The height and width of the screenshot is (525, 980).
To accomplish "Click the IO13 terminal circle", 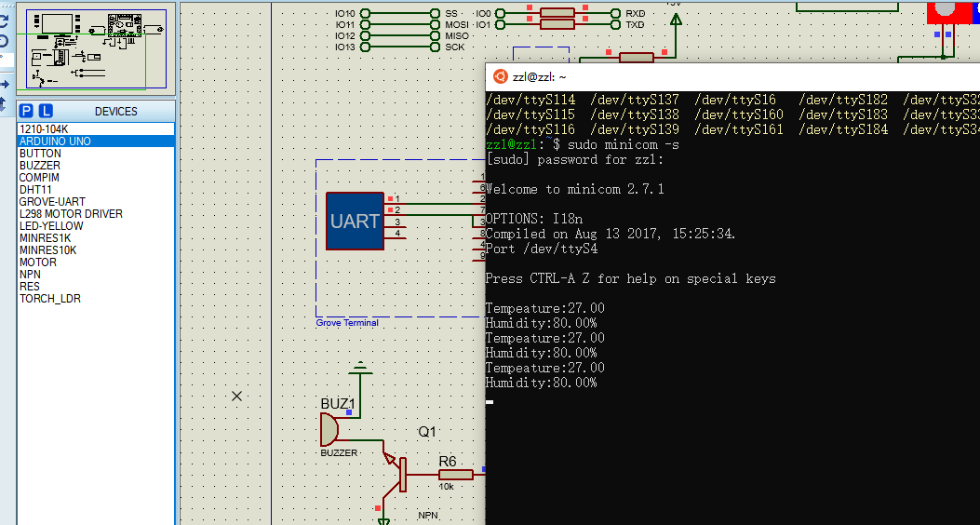I will (x=365, y=47).
